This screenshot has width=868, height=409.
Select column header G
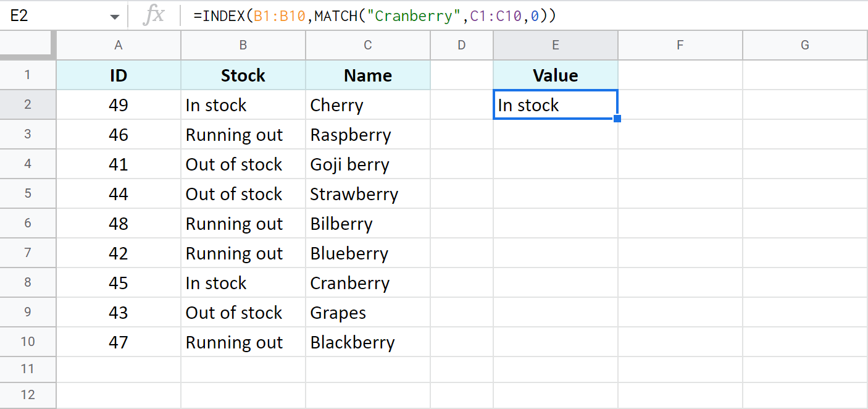pos(804,45)
